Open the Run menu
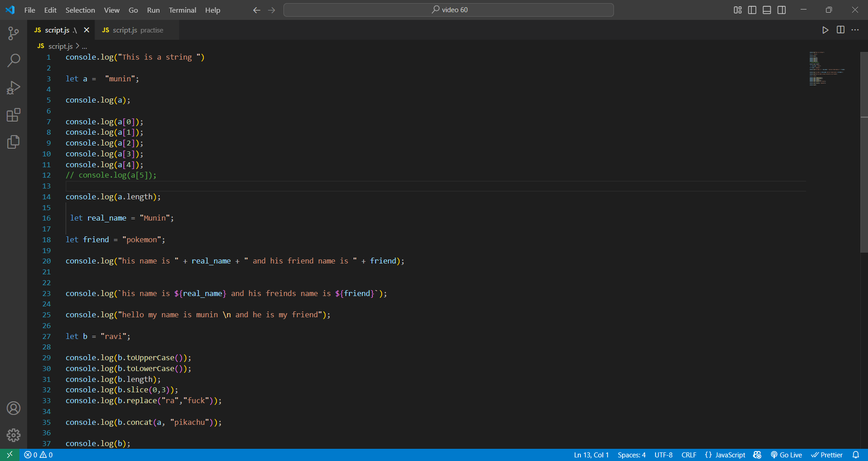Image resolution: width=868 pixels, height=461 pixels. [x=153, y=10]
